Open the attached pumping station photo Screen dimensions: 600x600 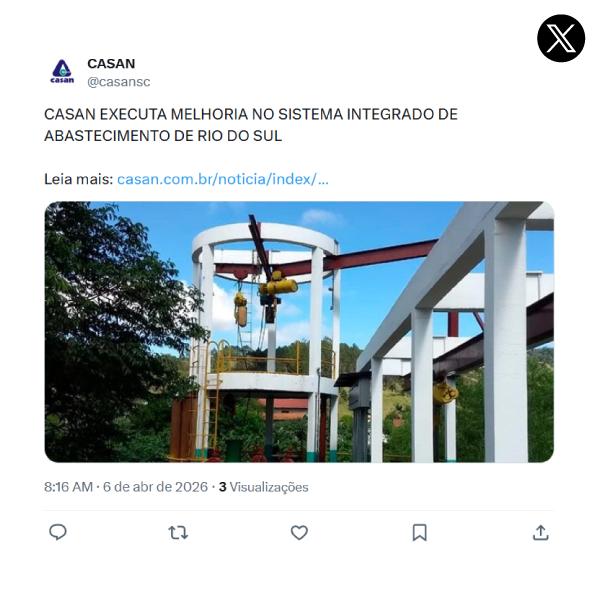coord(299,332)
